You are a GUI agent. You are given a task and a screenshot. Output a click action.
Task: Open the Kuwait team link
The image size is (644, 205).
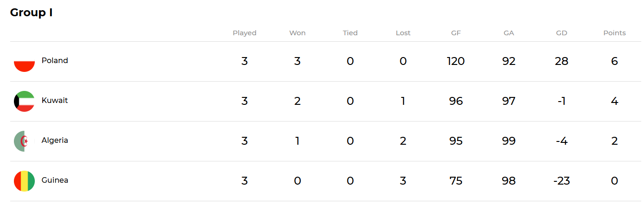point(55,101)
